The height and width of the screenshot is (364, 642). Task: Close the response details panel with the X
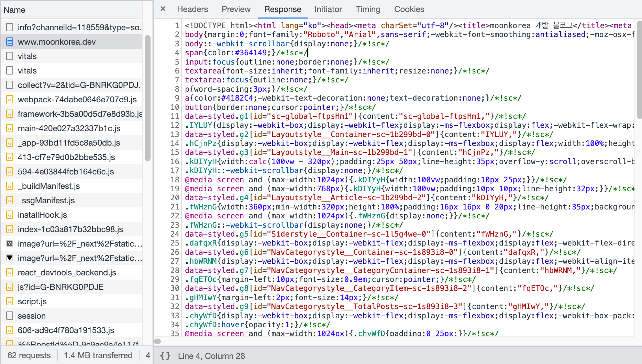click(162, 9)
